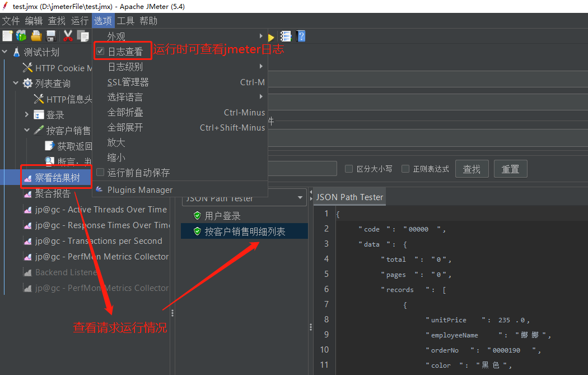Viewport: 588px width, 375px height.
Task: Open the 日志级别 submenu
Action: coord(180,67)
